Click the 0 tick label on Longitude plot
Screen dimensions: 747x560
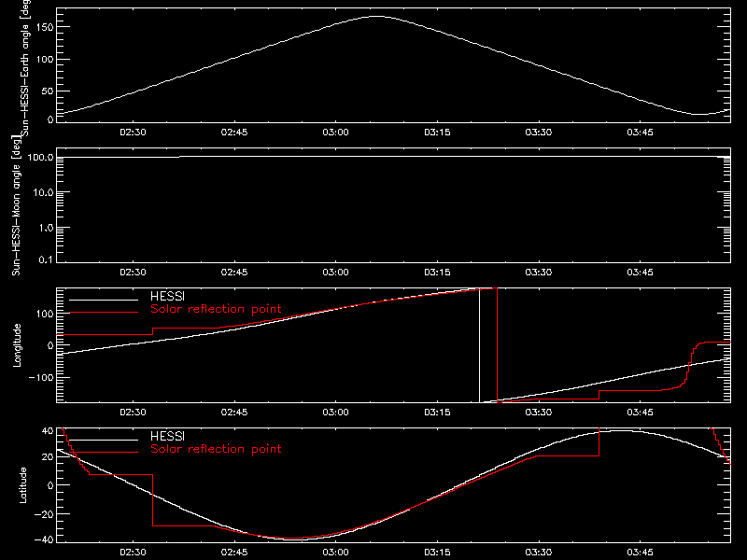[x=50, y=345]
